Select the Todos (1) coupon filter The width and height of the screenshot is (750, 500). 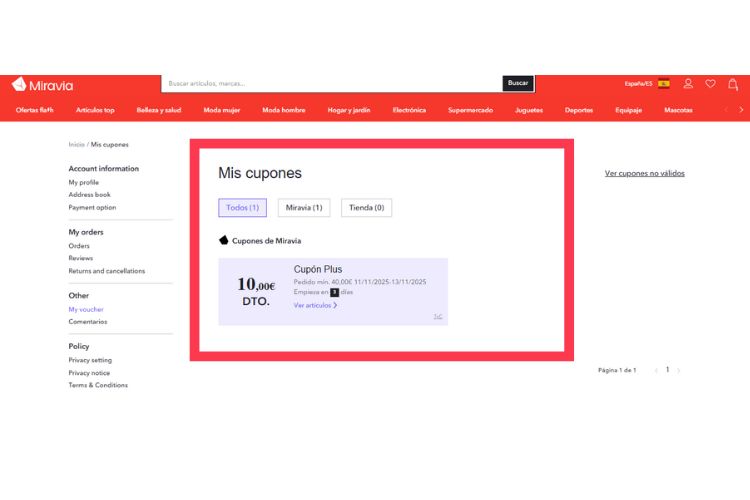[x=242, y=208]
